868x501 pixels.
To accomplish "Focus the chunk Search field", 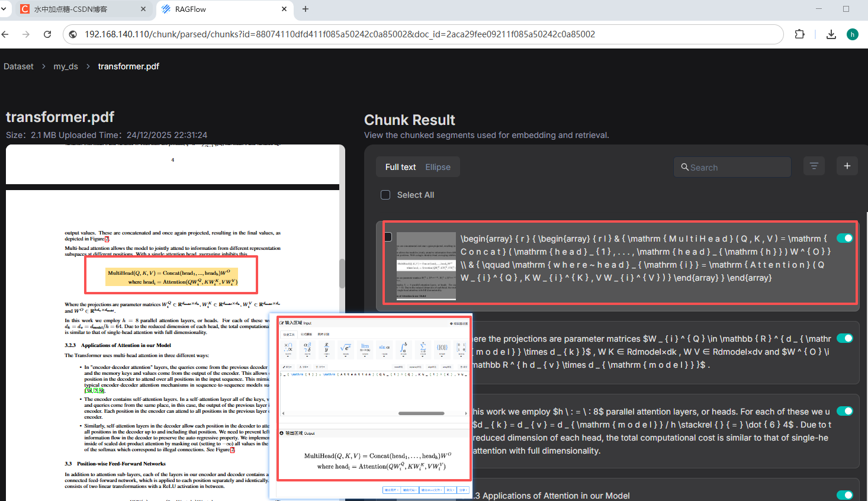I will (x=732, y=167).
